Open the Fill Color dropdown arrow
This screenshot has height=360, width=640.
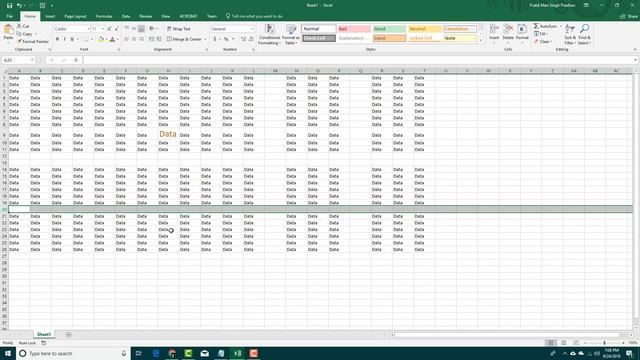[x=107, y=40]
